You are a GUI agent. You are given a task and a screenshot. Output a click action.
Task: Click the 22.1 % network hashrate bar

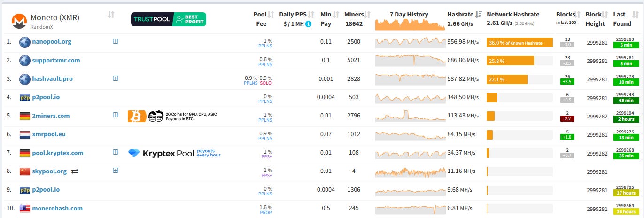click(507, 79)
